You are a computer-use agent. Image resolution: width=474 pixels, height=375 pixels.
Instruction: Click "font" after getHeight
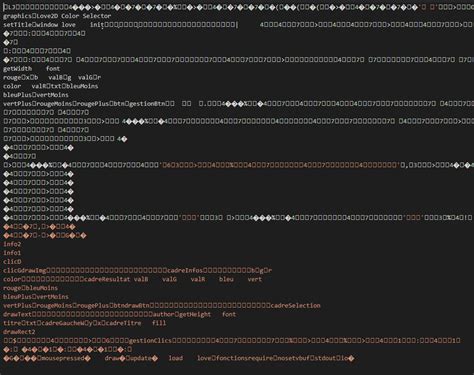(x=229, y=314)
